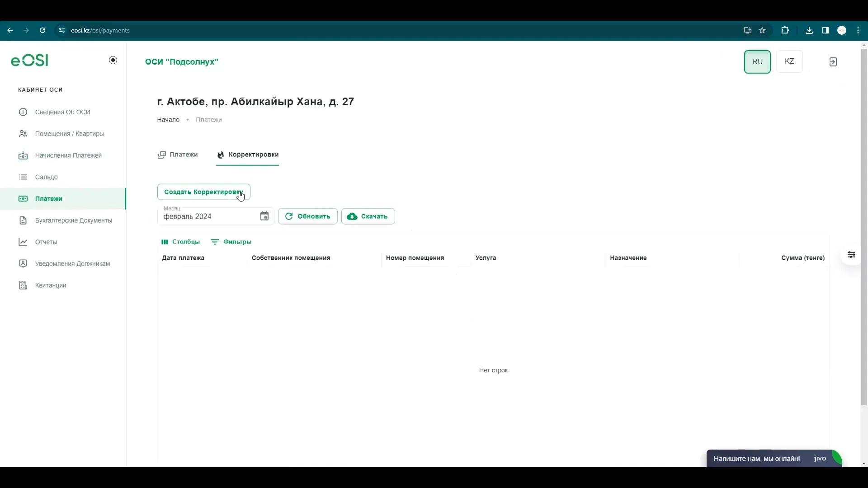Image resolution: width=868 pixels, height=488 pixels.
Task: Sort by Собственник помещения column header
Action: click(291, 258)
